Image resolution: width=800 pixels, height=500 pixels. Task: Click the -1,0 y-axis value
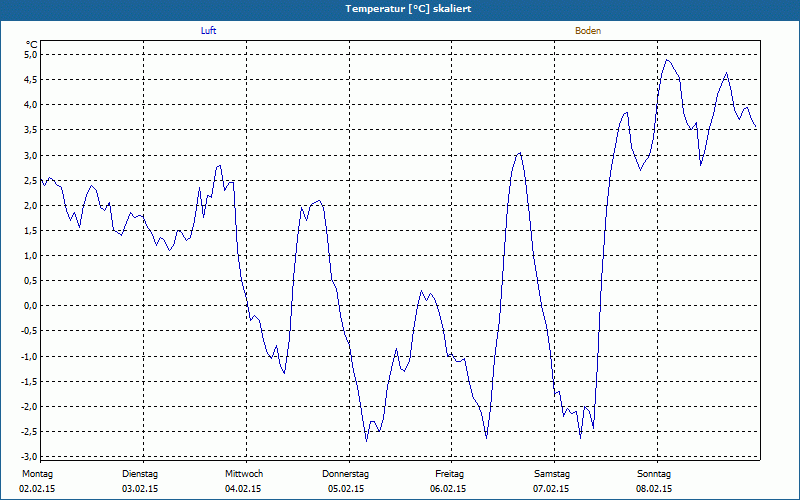click(30, 356)
